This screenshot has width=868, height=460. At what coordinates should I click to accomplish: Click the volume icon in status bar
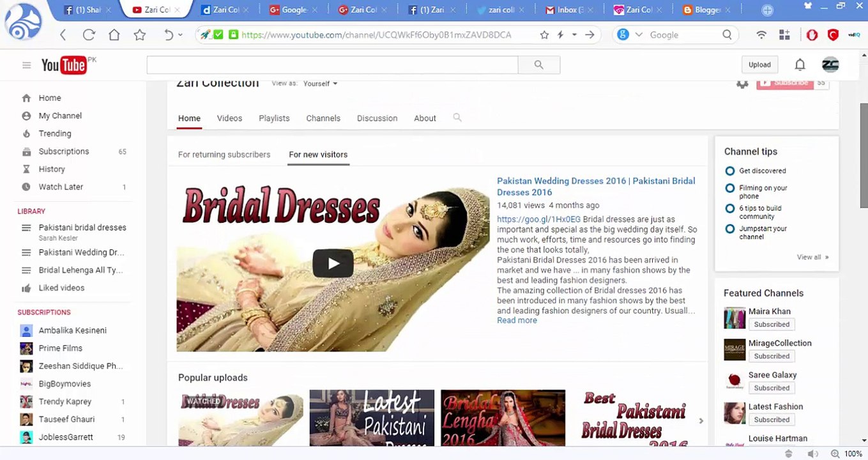[x=812, y=454]
